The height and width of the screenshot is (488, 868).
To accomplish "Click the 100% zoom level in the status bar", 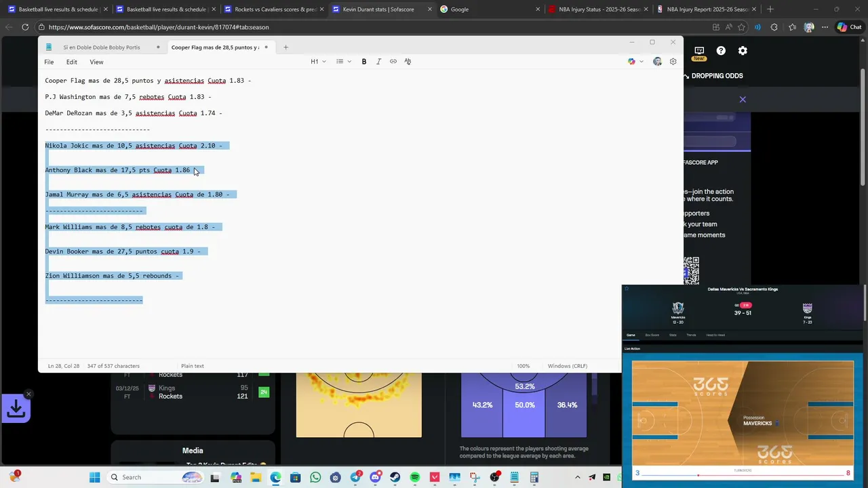I will 524,366.
